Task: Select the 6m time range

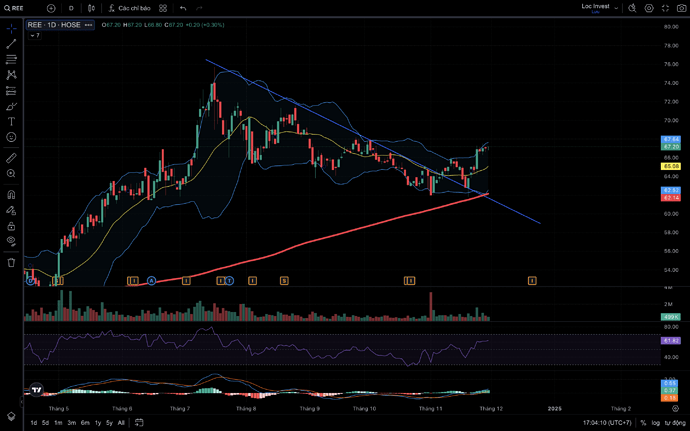Action: [85, 423]
